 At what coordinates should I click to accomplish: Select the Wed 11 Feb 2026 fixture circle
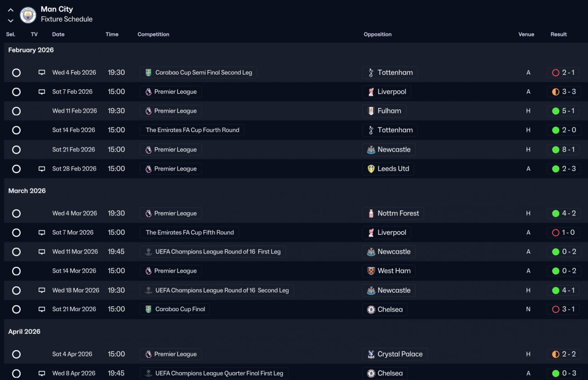click(x=17, y=111)
